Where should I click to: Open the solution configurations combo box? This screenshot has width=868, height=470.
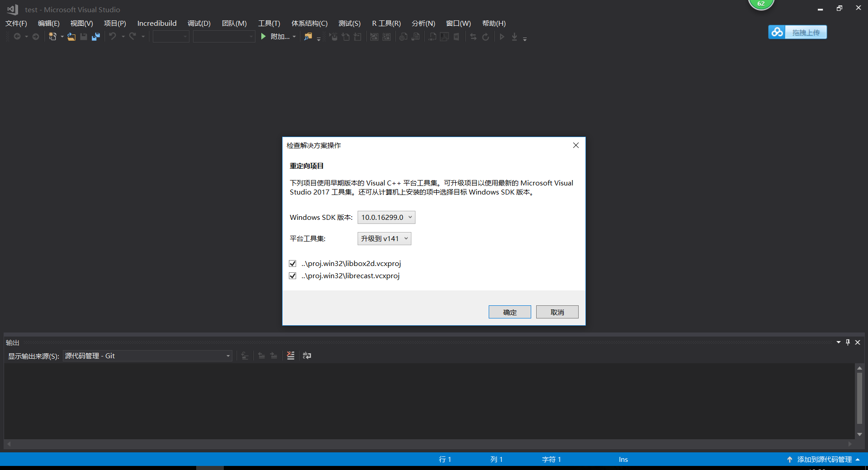click(171, 37)
